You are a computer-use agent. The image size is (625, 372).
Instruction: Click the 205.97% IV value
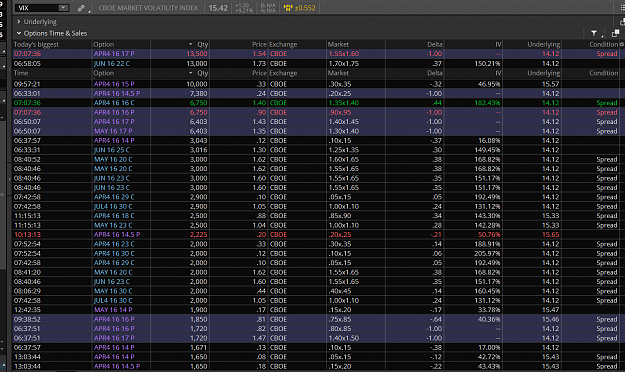pos(487,254)
